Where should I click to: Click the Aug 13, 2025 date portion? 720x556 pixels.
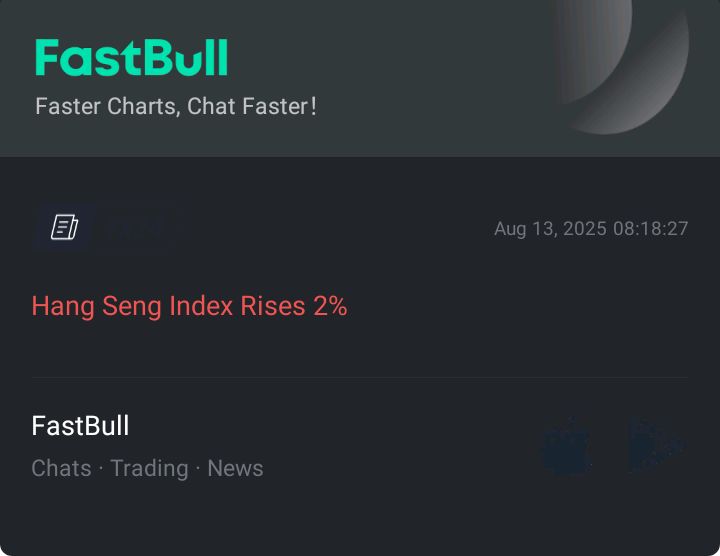coord(551,229)
